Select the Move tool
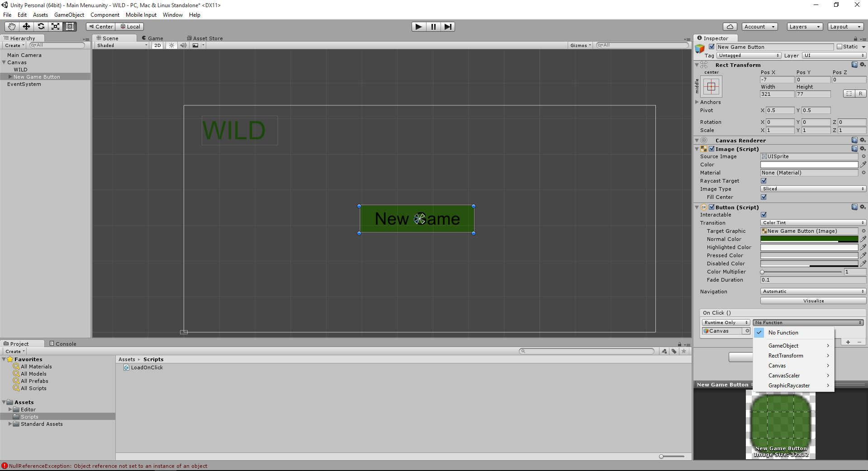Image resolution: width=868 pixels, height=471 pixels. pos(26,27)
